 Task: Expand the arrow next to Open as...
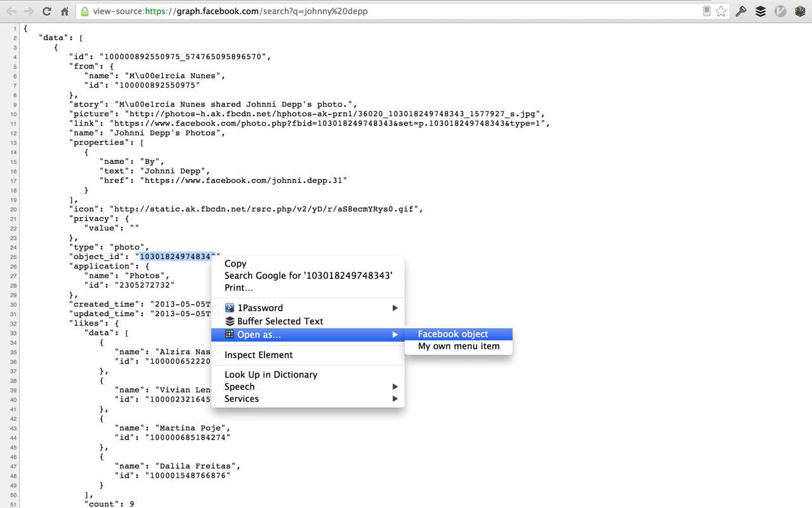395,335
